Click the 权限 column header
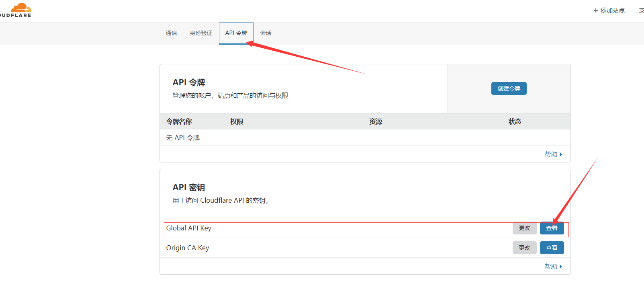The height and width of the screenshot is (302, 644). (x=237, y=121)
